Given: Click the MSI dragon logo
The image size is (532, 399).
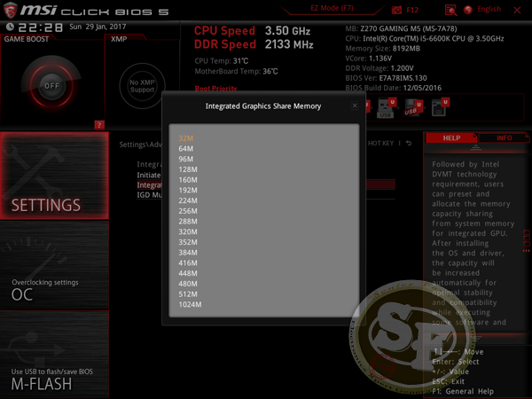Looking at the screenshot, I should (10, 10).
